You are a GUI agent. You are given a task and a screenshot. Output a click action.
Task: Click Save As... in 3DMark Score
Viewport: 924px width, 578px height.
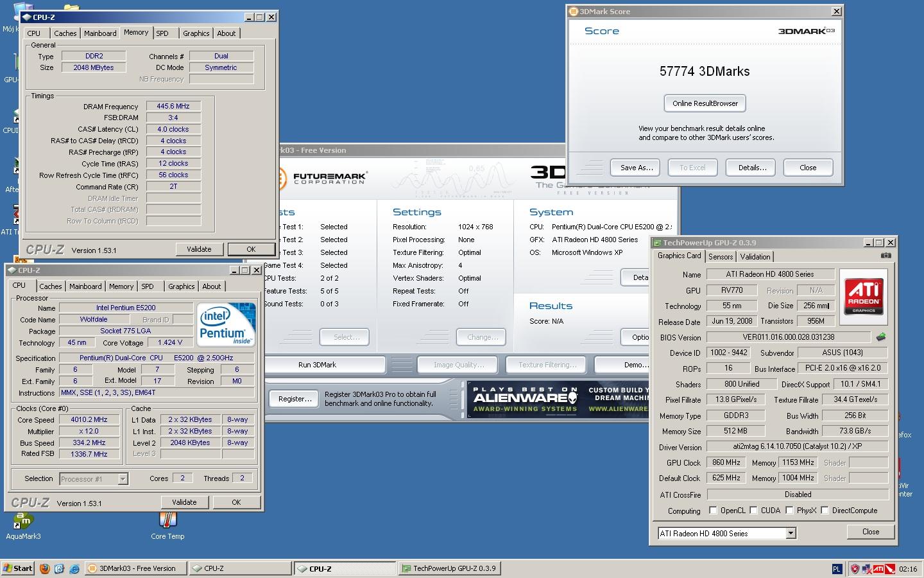pyautogui.click(x=637, y=168)
